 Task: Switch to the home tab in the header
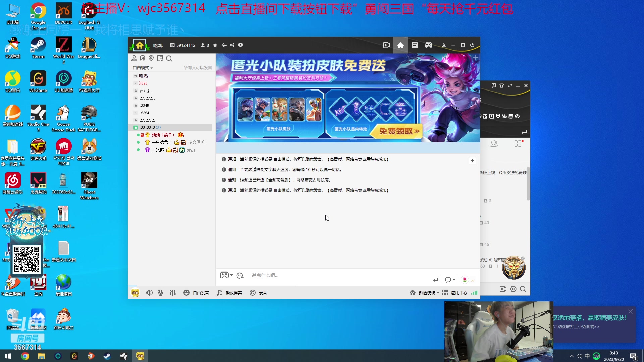[x=400, y=45]
